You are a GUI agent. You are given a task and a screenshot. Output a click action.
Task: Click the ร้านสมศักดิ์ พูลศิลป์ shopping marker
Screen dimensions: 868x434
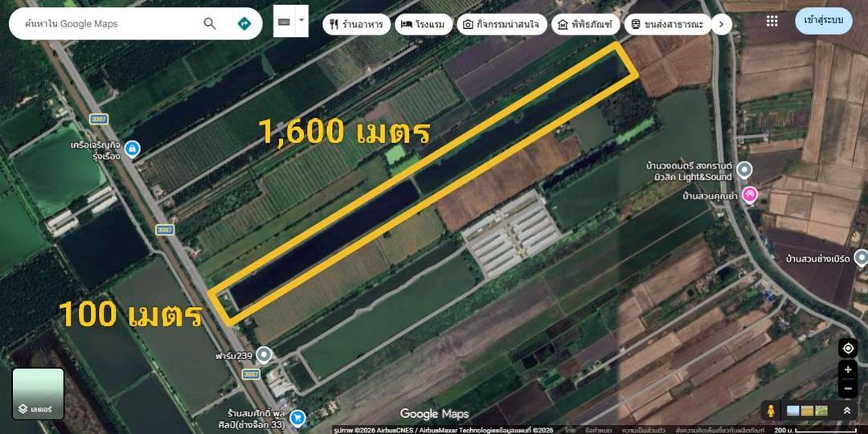tap(298, 418)
